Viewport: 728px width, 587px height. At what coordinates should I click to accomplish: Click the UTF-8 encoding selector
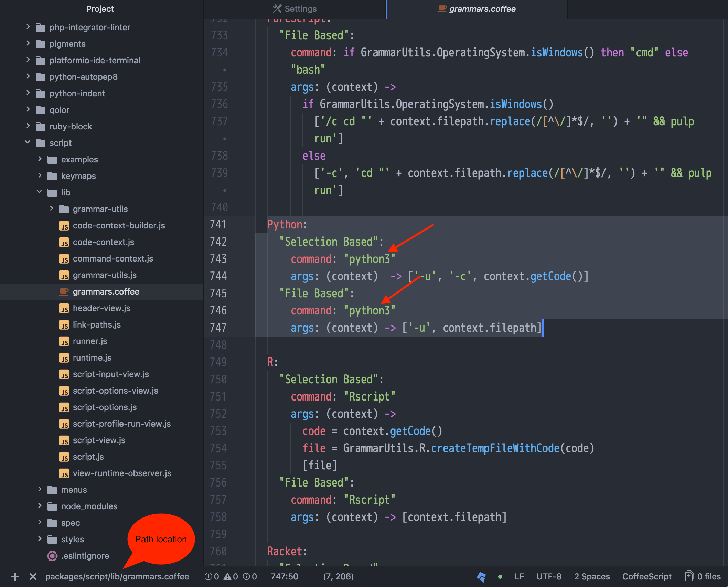point(549,577)
